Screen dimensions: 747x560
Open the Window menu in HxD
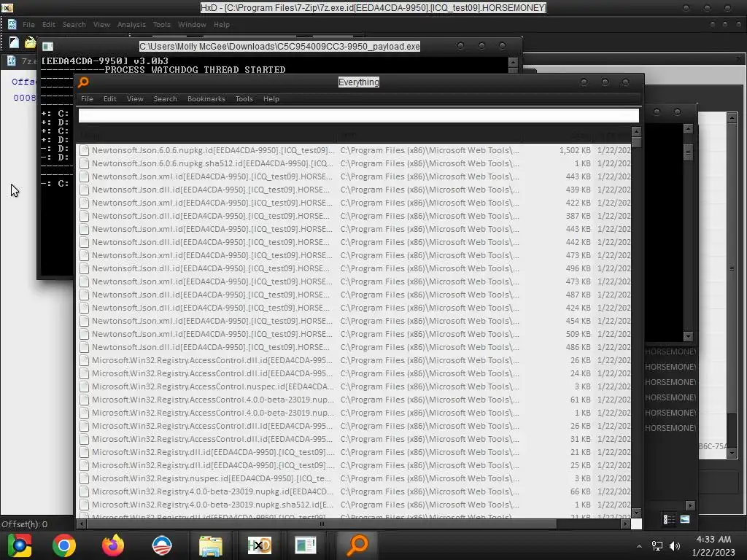(x=192, y=24)
